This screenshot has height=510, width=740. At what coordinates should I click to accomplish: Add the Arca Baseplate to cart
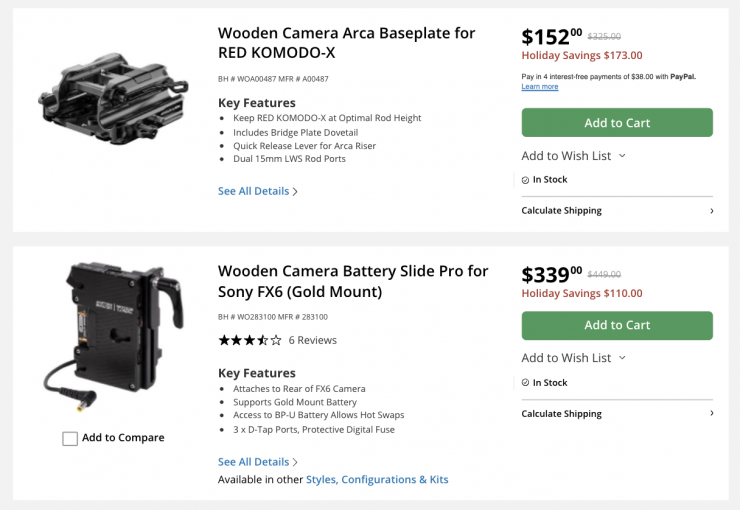(616, 123)
